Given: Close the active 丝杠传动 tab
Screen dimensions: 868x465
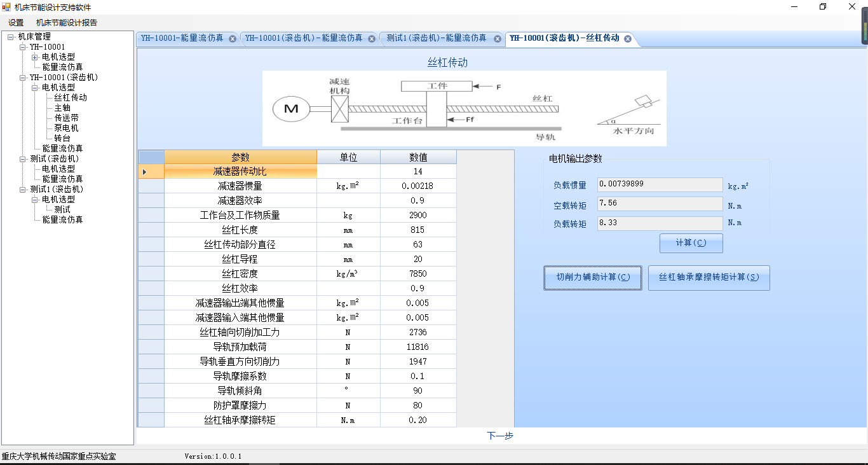Looking at the screenshot, I should 628,39.
